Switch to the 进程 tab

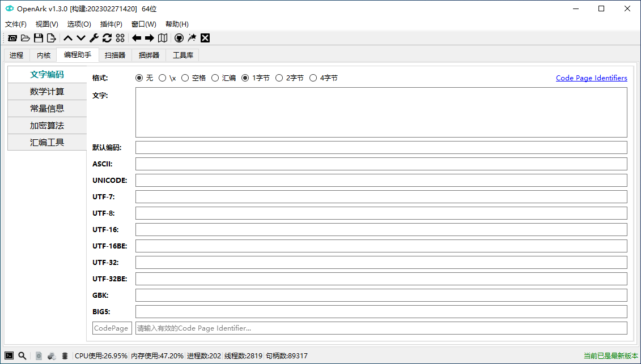point(16,55)
